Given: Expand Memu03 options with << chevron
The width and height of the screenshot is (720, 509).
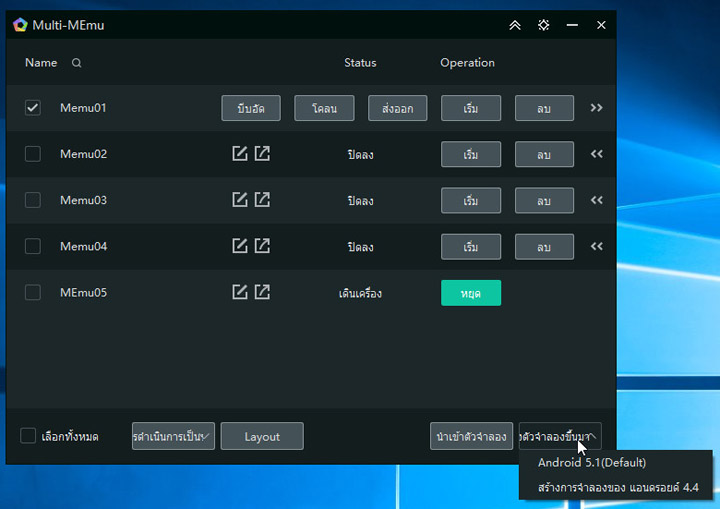Looking at the screenshot, I should 596,200.
